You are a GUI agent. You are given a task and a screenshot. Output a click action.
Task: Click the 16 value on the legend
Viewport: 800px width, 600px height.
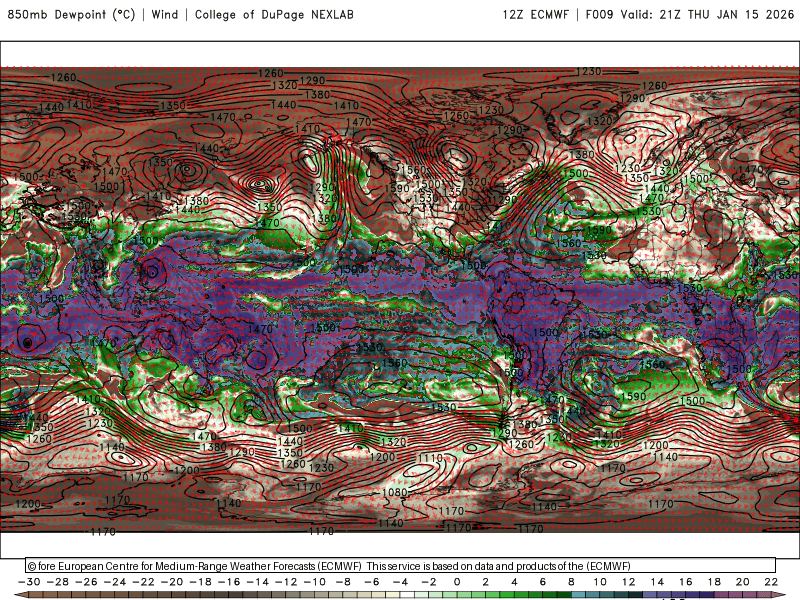click(685, 582)
